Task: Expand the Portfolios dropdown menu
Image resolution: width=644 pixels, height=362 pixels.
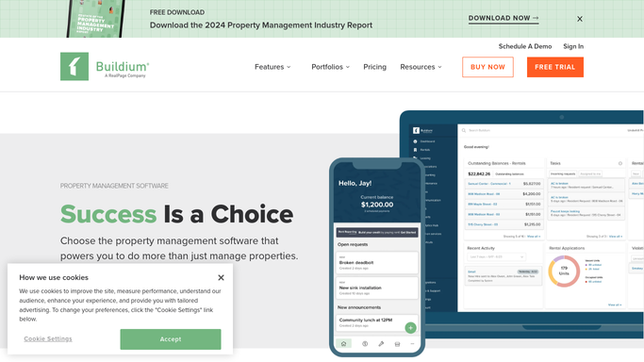Action: (x=331, y=67)
